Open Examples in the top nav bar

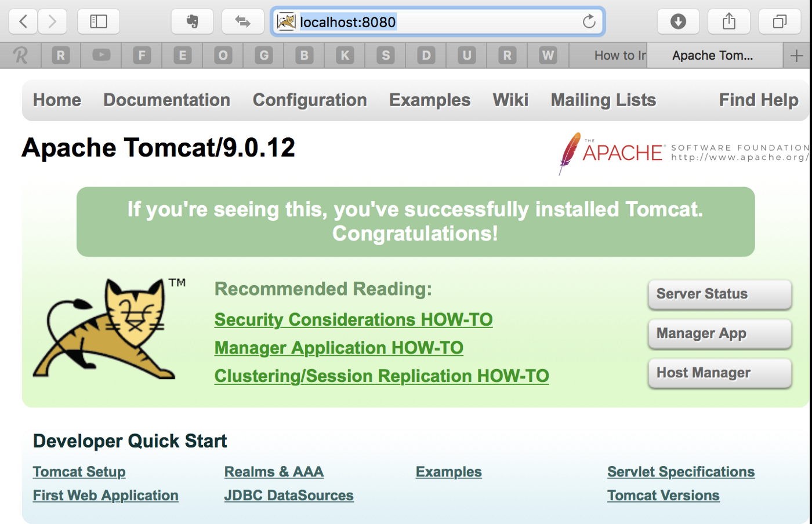click(x=430, y=100)
